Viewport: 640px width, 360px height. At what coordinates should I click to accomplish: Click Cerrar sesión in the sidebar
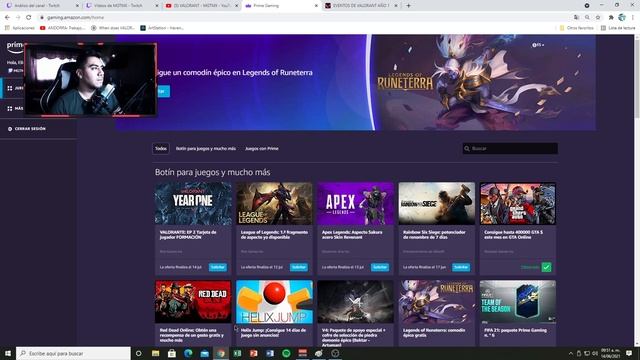[x=30, y=129]
